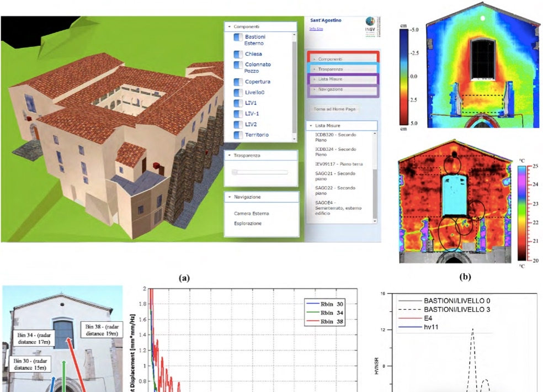Collapse the Navigazione panel above Camera Esterna
Viewport: 543px width, 392px height.
click(x=261, y=197)
